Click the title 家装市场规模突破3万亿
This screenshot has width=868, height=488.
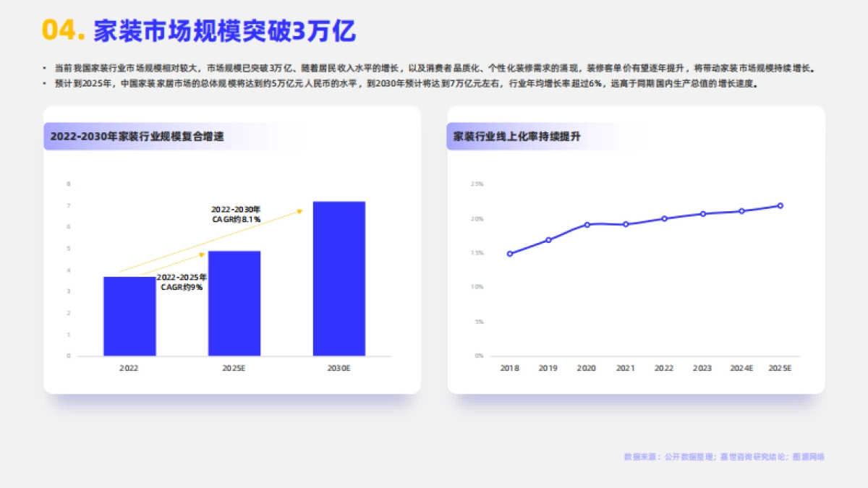point(224,29)
